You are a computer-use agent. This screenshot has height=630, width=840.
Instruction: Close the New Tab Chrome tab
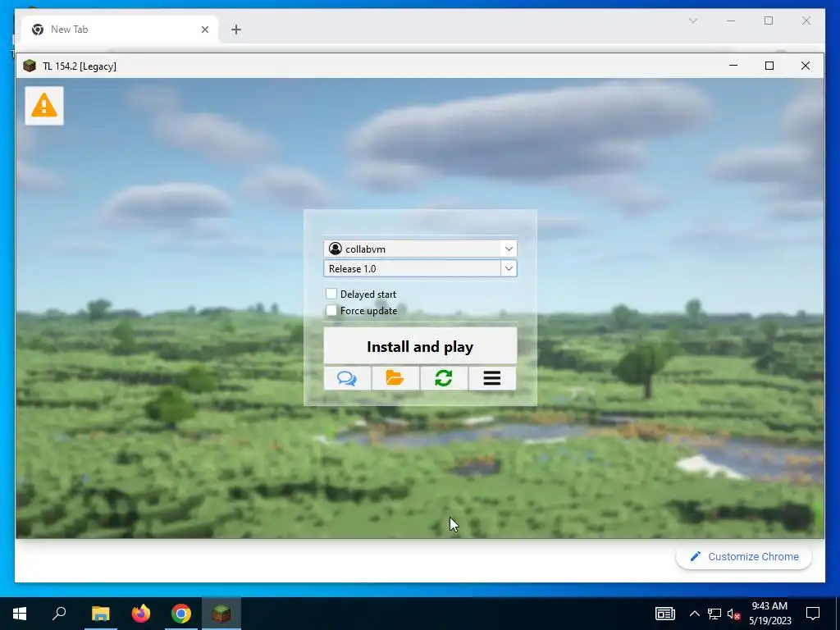click(x=204, y=30)
